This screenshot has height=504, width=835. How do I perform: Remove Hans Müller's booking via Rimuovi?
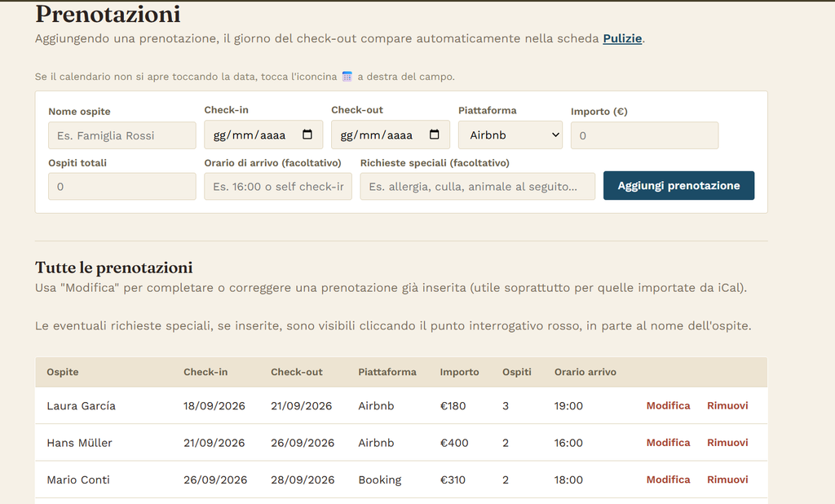[727, 443]
